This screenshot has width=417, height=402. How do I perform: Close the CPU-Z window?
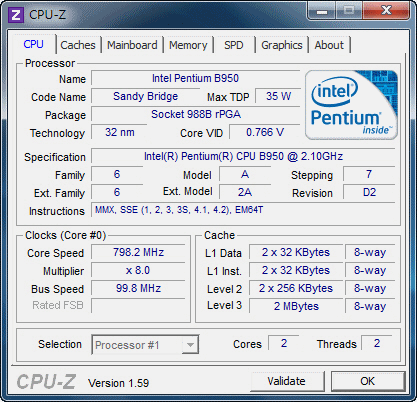(386, 11)
